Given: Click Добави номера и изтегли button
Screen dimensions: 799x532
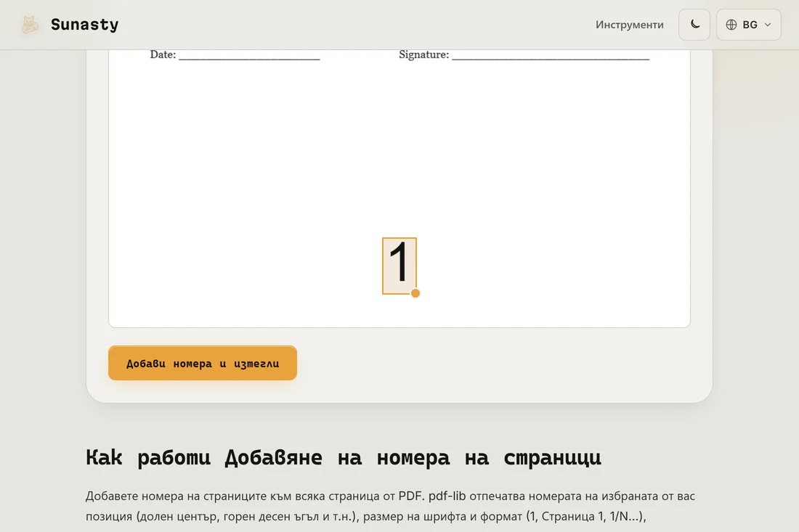Looking at the screenshot, I should click(x=203, y=363).
